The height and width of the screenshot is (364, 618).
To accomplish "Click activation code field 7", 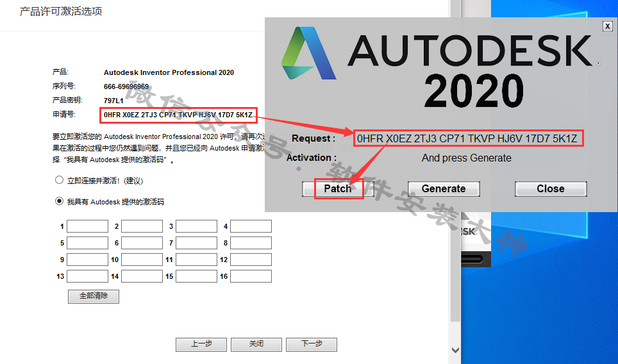I will pos(196,243).
